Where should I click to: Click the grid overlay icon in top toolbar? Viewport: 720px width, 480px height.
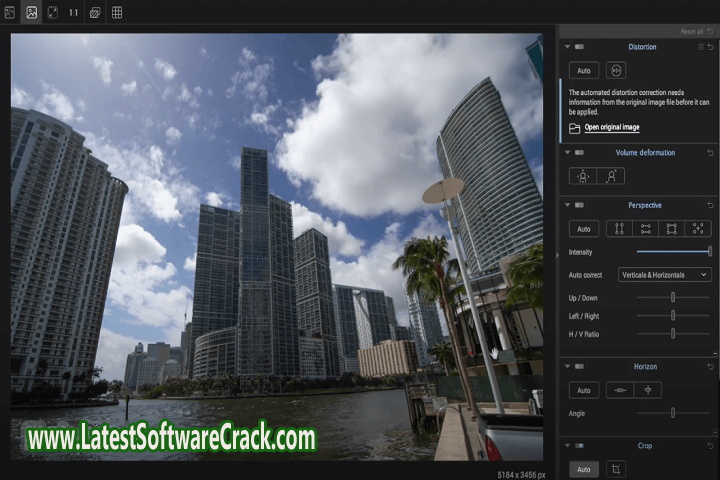coord(117,13)
